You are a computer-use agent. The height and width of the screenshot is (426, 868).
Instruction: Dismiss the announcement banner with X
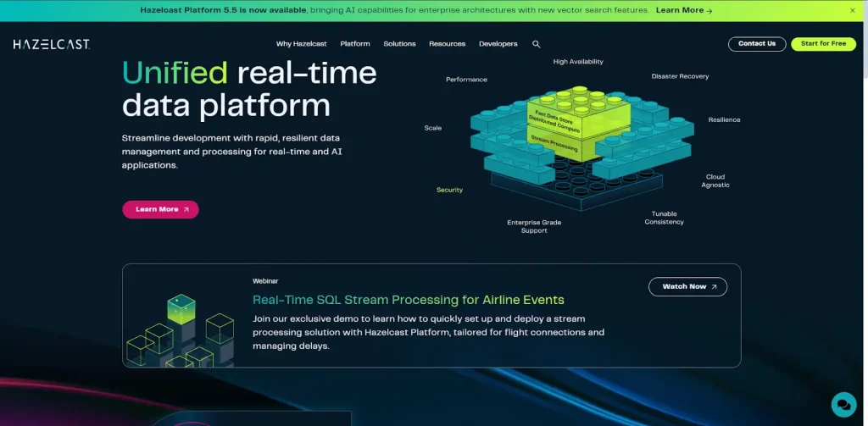pyautogui.click(x=853, y=10)
